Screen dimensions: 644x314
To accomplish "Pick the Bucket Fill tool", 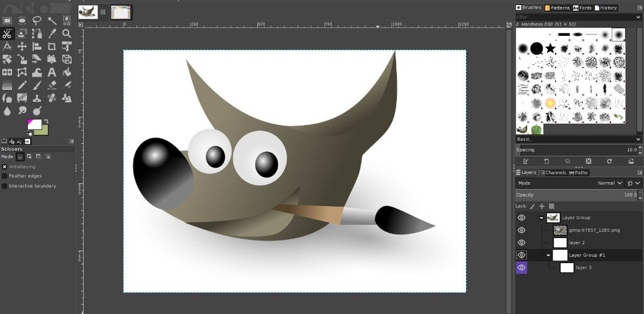I will tap(67, 73).
